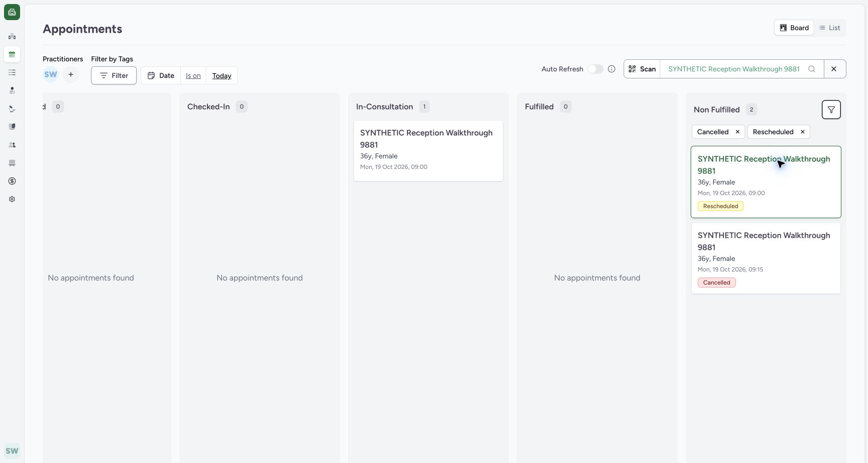This screenshot has height=463, width=868.
Task: Click the search magnifier icon
Action: (812, 69)
